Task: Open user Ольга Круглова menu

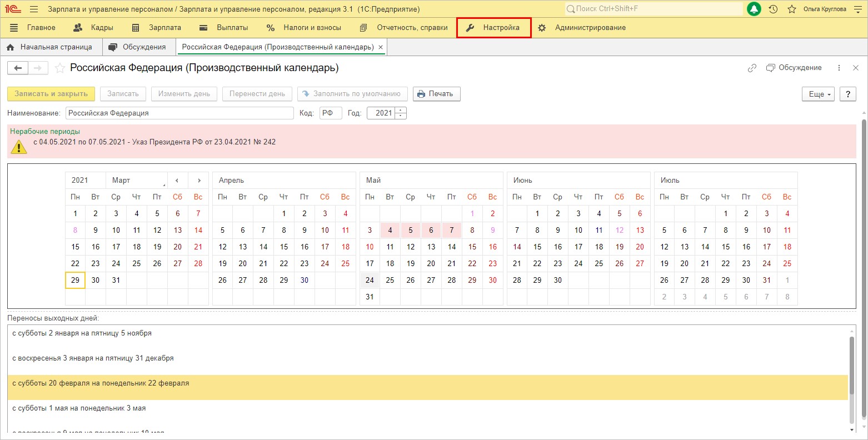Action: pos(825,9)
